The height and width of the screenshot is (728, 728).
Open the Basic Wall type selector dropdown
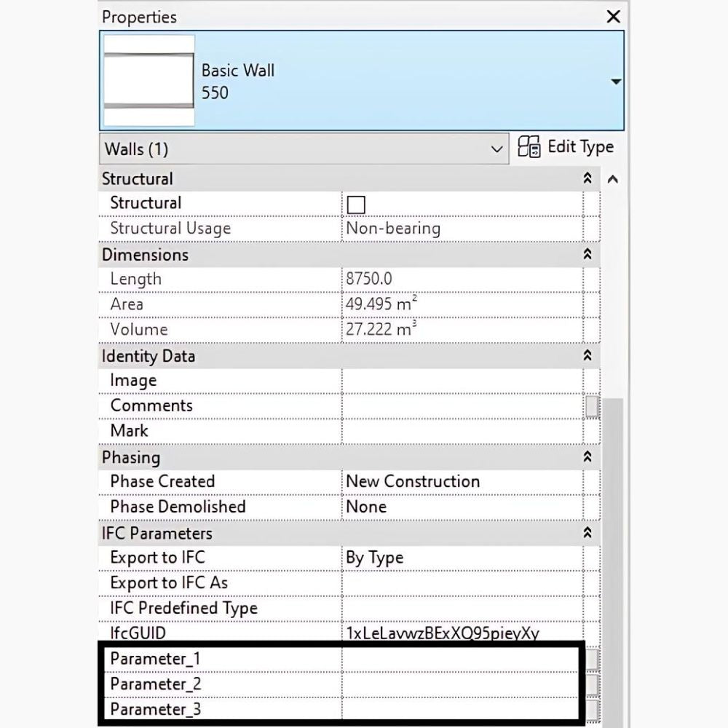tap(616, 82)
